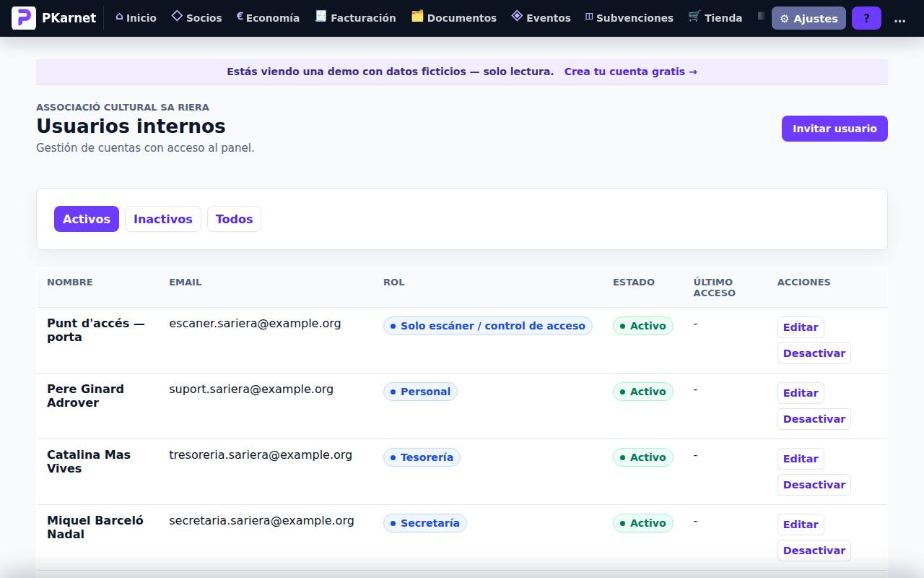Click the shopping cart icon beside Tienda
The height and width of the screenshot is (578, 924).
[694, 16]
